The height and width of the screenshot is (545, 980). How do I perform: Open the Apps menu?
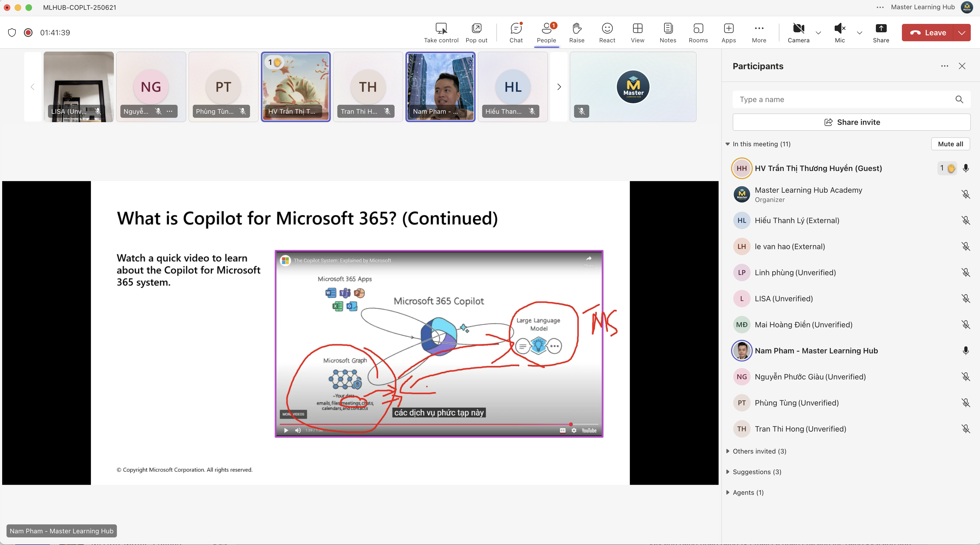pyautogui.click(x=729, y=33)
